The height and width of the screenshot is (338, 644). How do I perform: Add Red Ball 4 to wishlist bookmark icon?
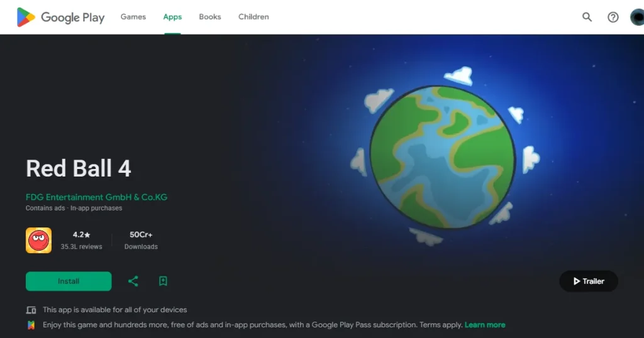point(163,281)
